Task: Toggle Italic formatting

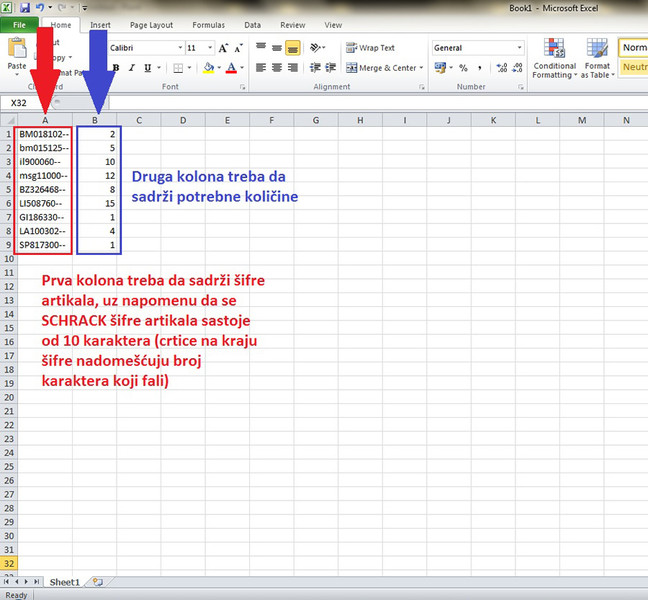Action: [x=132, y=68]
